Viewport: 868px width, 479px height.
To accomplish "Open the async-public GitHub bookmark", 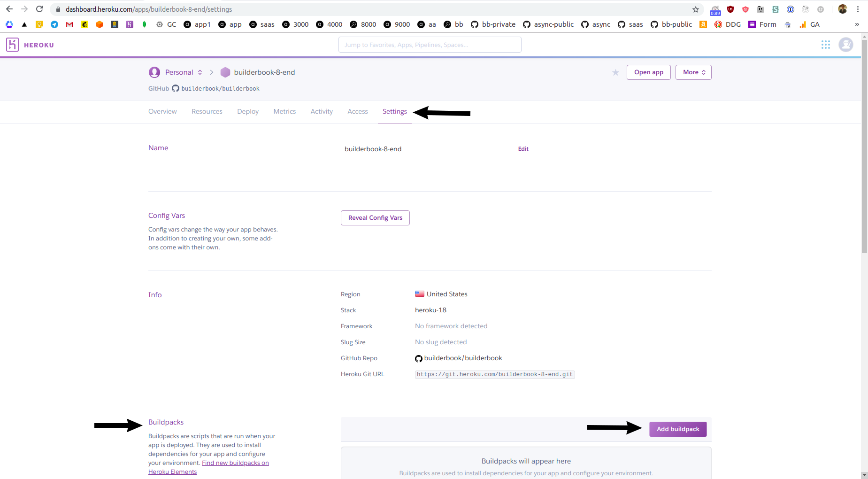I will [548, 24].
